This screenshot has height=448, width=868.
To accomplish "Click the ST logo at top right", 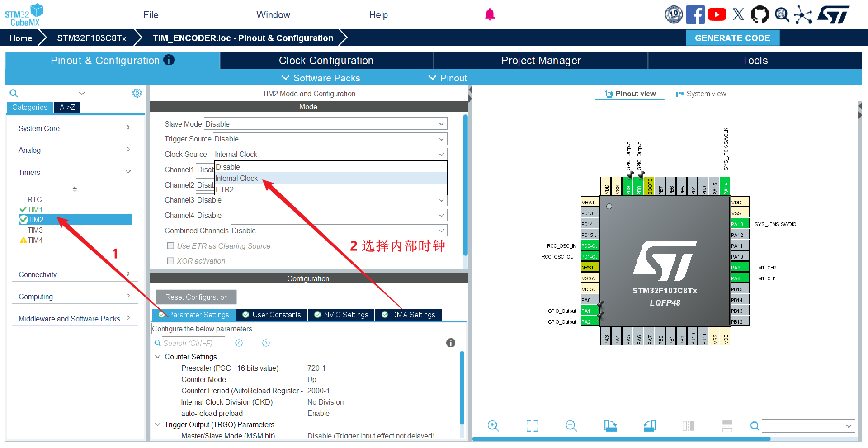I will (833, 14).
